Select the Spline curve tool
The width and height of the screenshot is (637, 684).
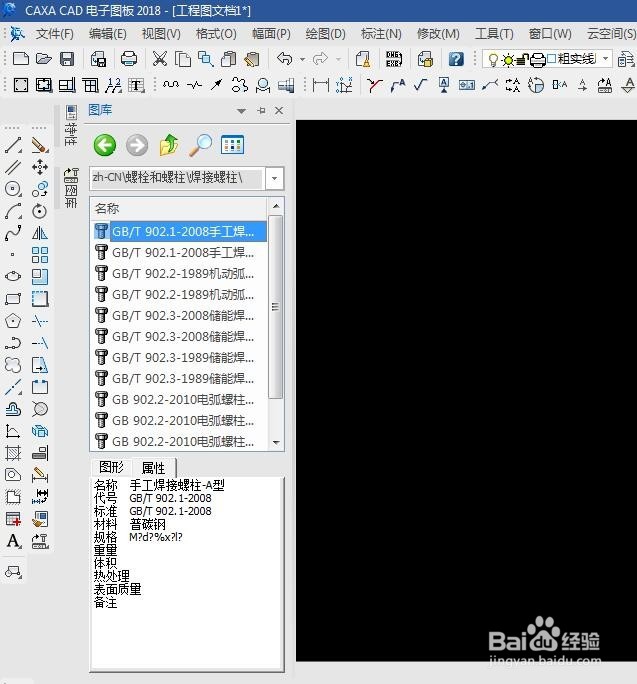click(13, 233)
